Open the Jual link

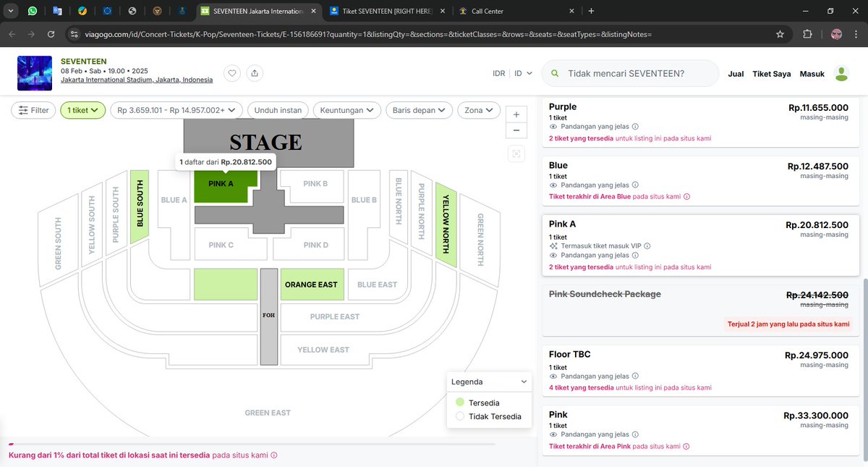(x=736, y=74)
